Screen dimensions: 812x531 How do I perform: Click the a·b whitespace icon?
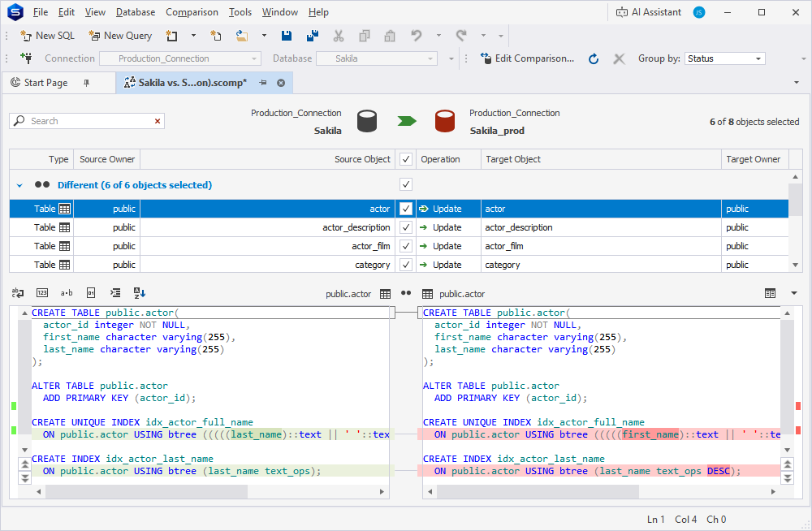tap(67, 293)
